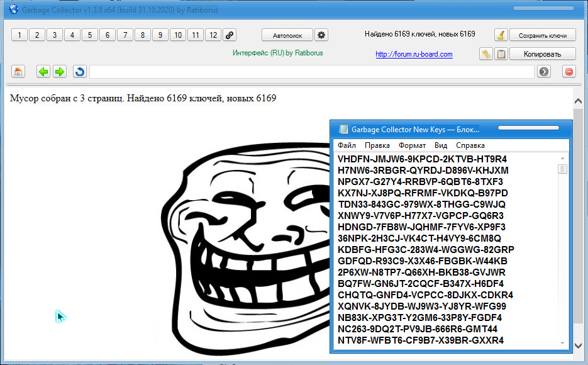
Task: Reload page with blue refresh icon
Action: [x=79, y=72]
